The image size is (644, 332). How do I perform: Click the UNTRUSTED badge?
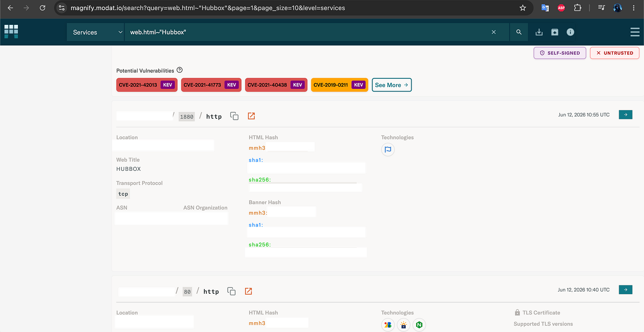tap(615, 53)
